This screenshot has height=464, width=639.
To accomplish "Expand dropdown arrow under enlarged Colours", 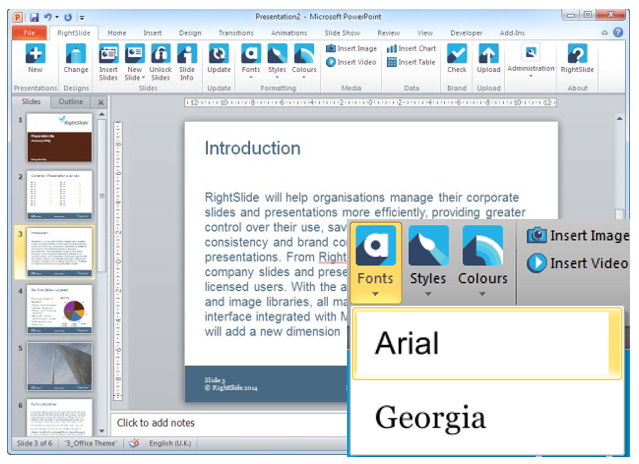I will [482, 294].
